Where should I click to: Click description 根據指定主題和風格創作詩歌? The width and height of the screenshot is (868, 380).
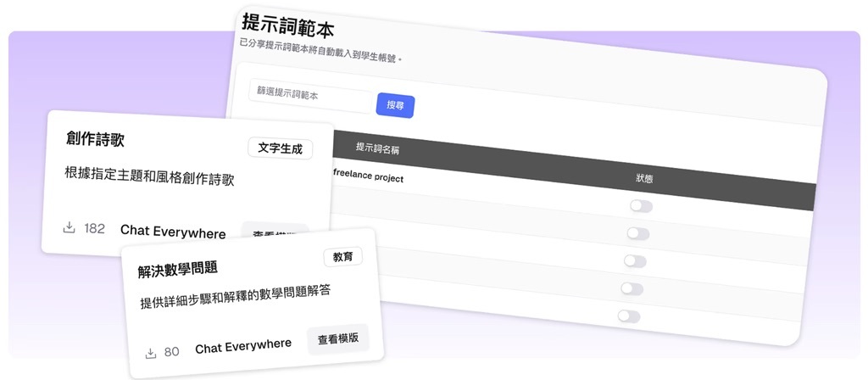click(x=149, y=176)
